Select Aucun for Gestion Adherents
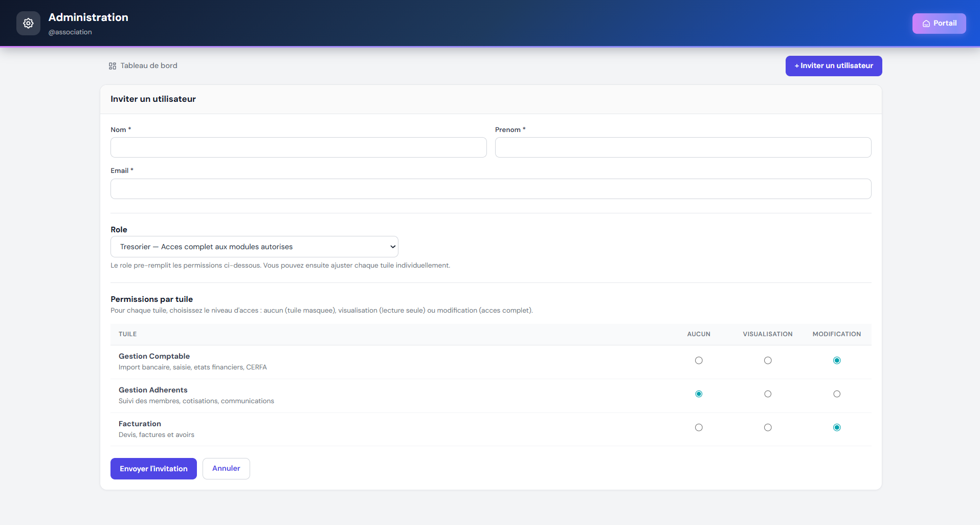The height and width of the screenshot is (525, 980). [699, 394]
